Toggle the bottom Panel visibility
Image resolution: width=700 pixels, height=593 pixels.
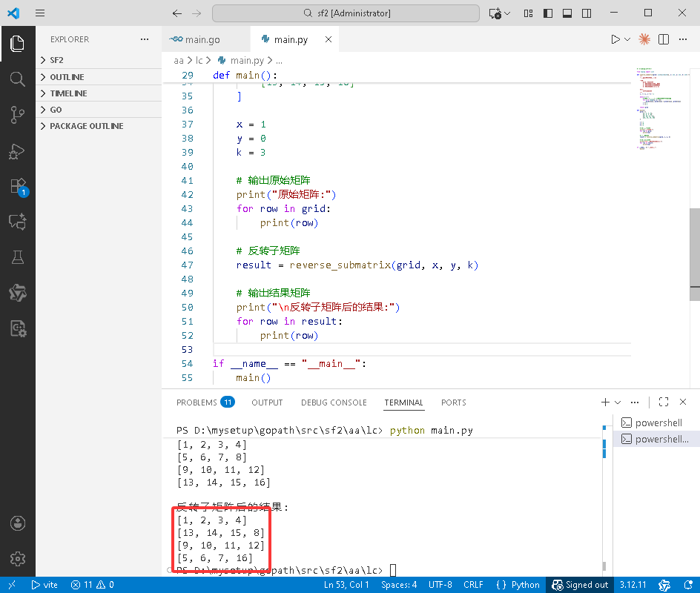pyautogui.click(x=567, y=13)
